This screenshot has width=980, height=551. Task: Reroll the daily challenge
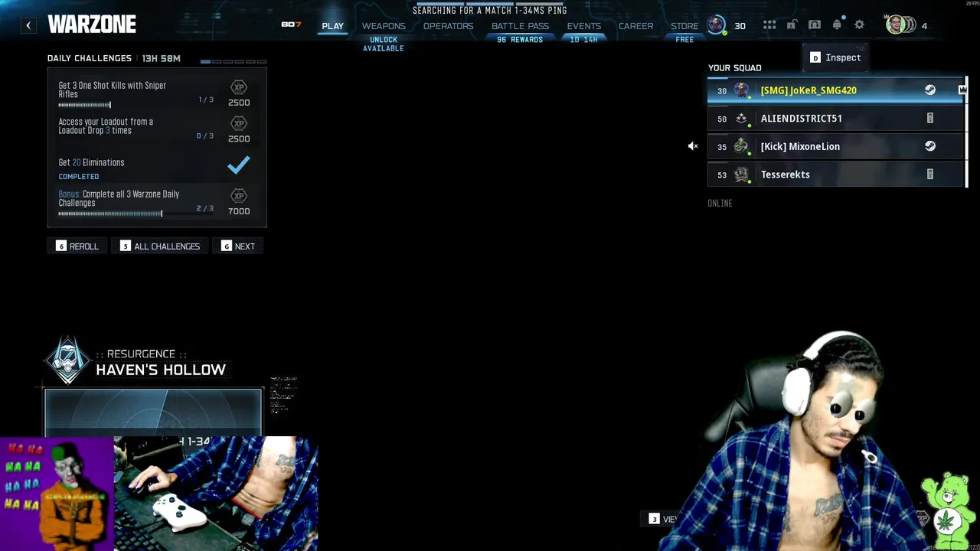coord(77,246)
